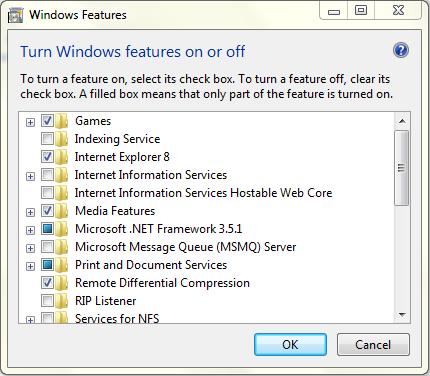The height and width of the screenshot is (376, 430).
Task: Click the Indexing Service folder icon
Action: pyautogui.click(x=62, y=139)
